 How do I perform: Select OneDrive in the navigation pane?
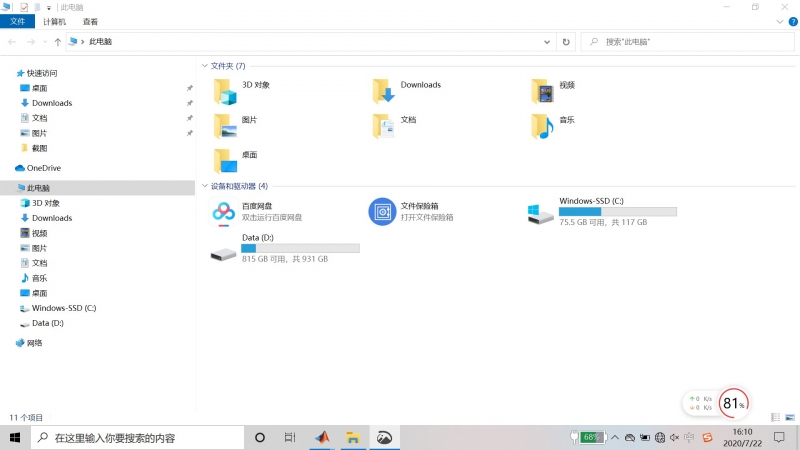(43, 168)
